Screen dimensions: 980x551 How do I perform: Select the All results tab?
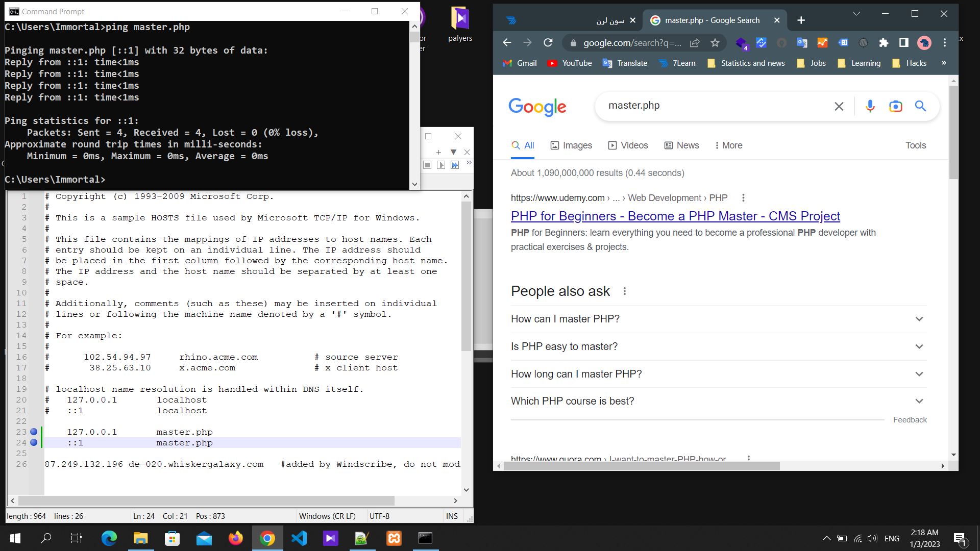(523, 145)
